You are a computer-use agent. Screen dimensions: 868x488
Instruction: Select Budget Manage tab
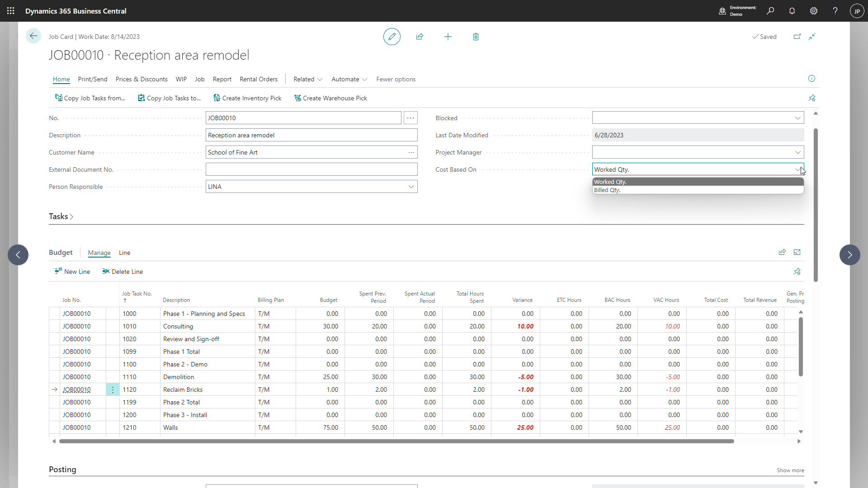[99, 253]
